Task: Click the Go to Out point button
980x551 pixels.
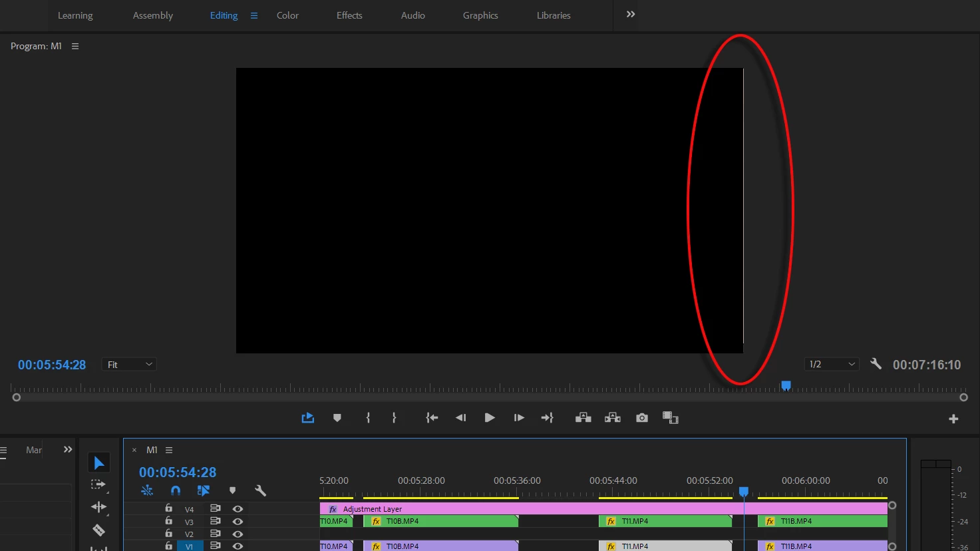Action: 548,418
